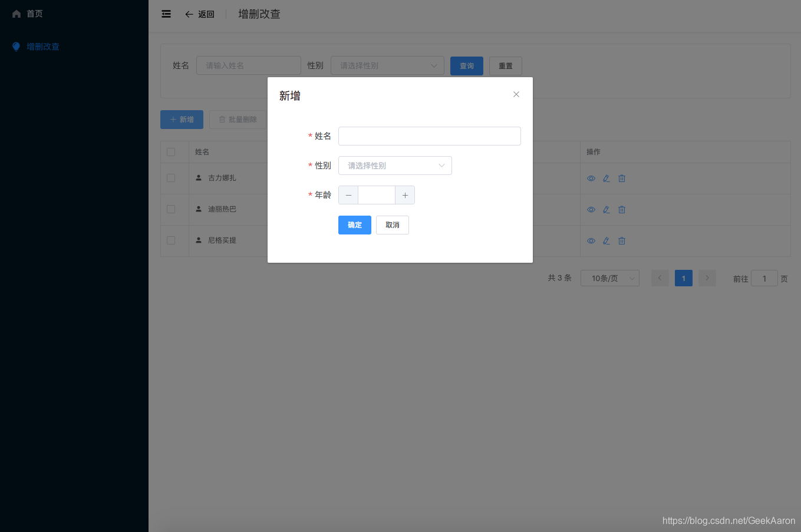The width and height of the screenshot is (801, 532).
Task: Click the 查询 search button
Action: (x=467, y=66)
